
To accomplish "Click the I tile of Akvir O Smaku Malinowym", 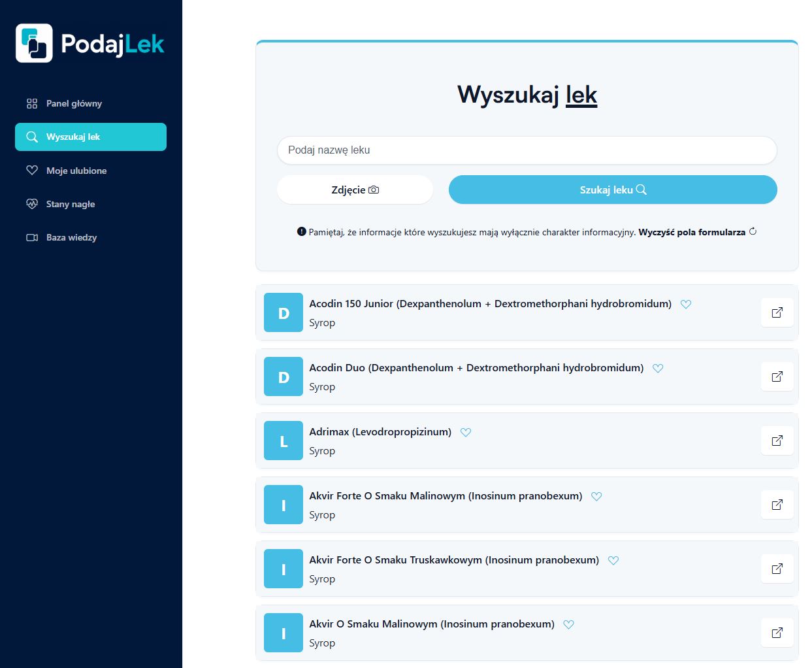I will (x=284, y=633).
